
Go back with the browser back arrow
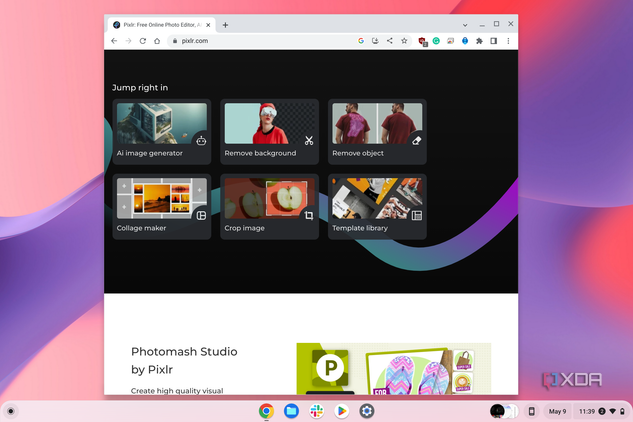point(114,41)
